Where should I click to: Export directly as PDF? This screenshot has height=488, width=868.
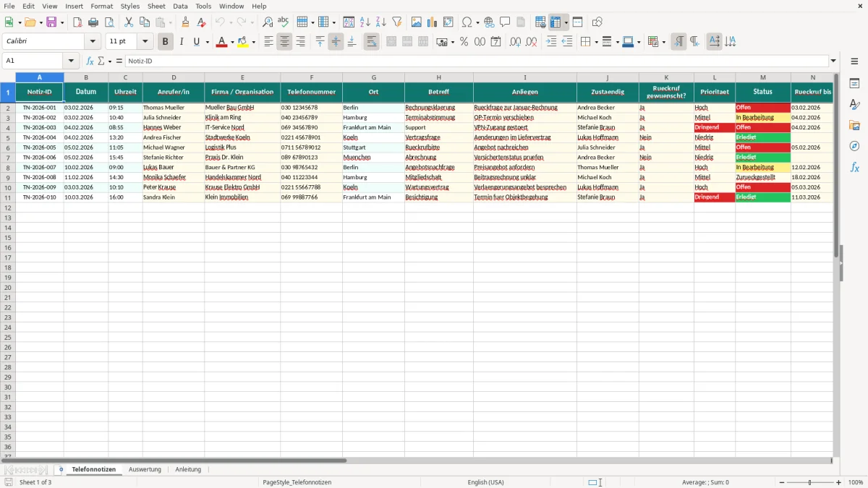pyautogui.click(x=77, y=22)
